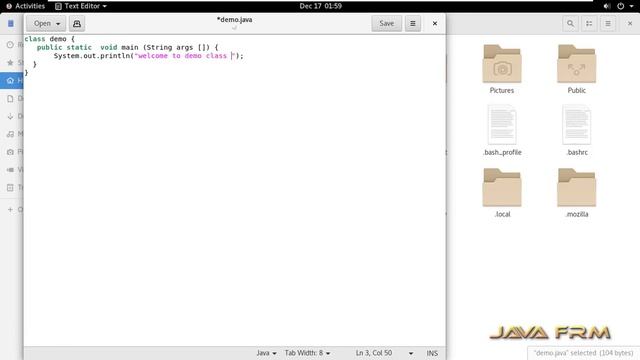Select the .bashrc file in Files
Image resolution: width=640 pixels, height=360 pixels.
(576, 131)
